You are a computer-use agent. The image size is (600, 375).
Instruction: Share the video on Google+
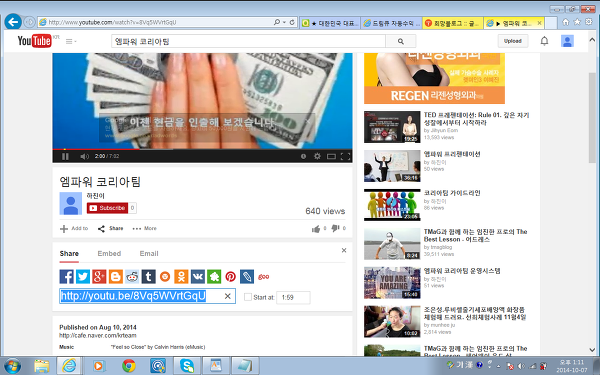click(99, 276)
